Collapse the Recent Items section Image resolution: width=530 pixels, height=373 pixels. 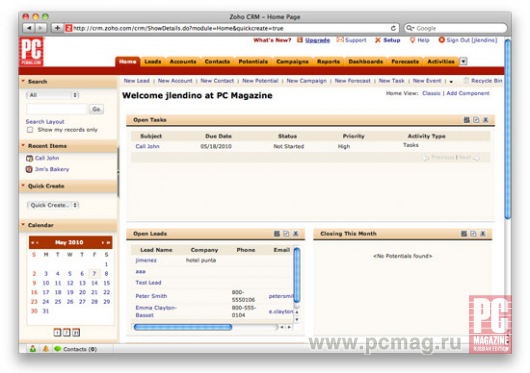(x=23, y=145)
